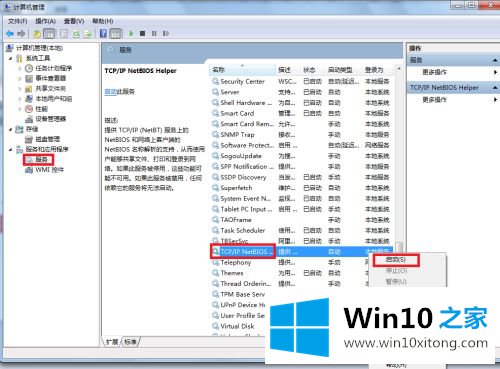This screenshot has height=369, width=500.
Task: Click the Forward arrow in the toolbar
Action: tap(21, 33)
